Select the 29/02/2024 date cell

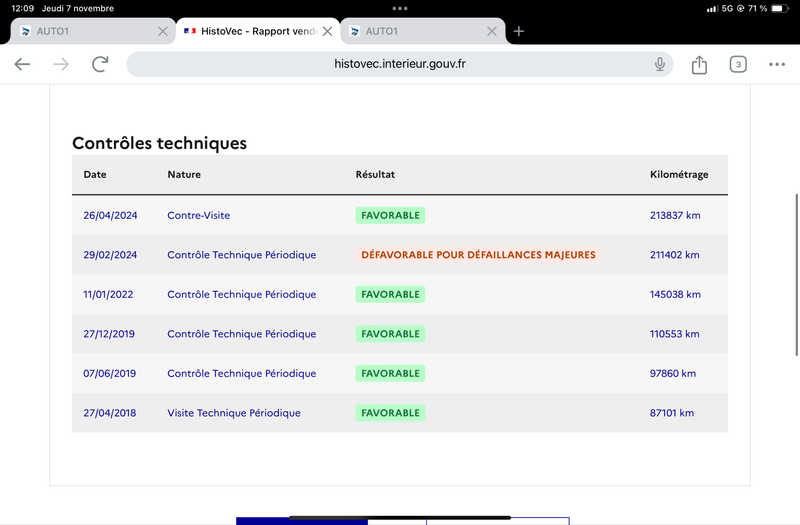(110, 255)
